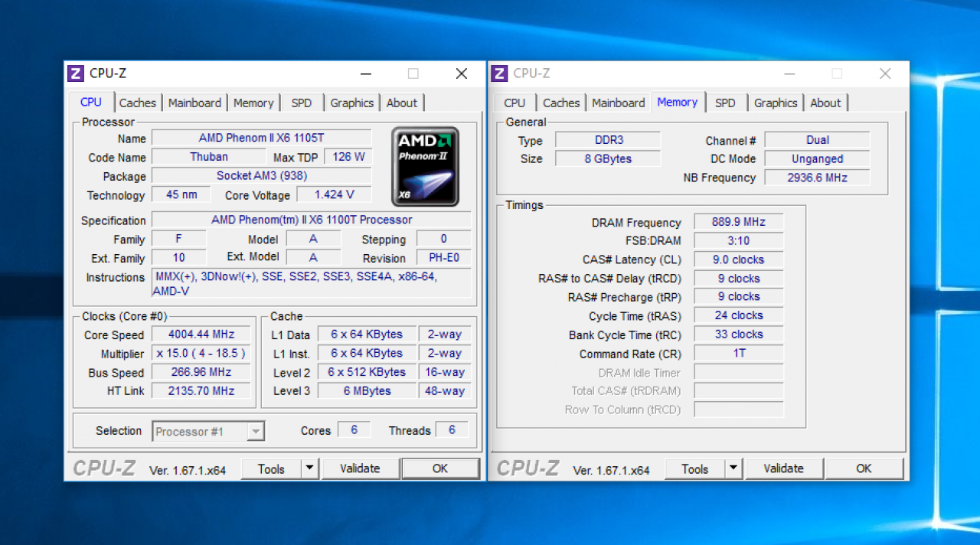This screenshot has height=545, width=980.
Task: Click the 16-way associativity value
Action: [x=445, y=372]
